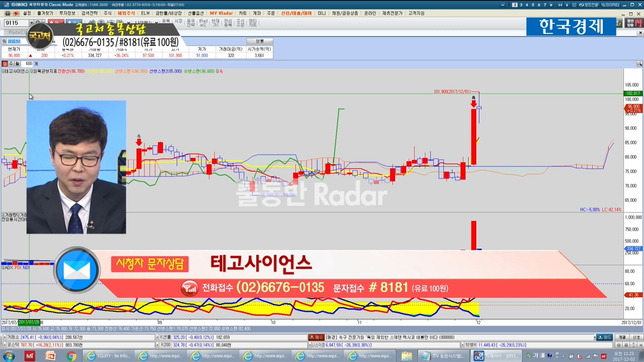Click the chart settings tool icon
The height and width of the screenshot is (362, 644).
639,64
